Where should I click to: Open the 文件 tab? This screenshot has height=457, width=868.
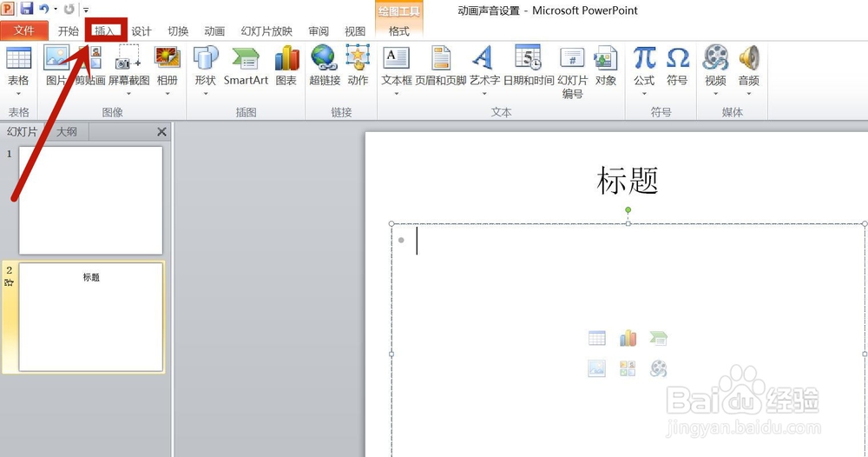click(24, 31)
